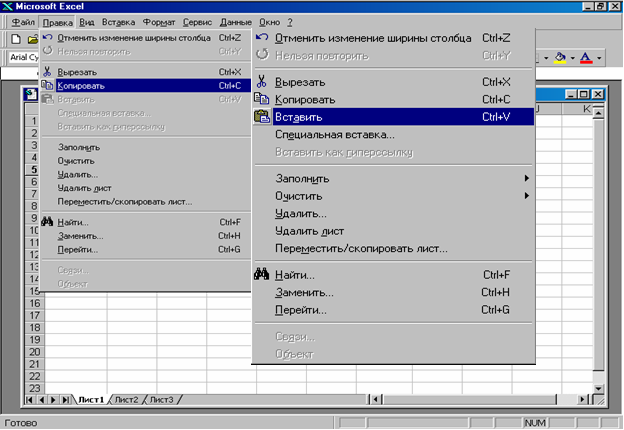Choose Перейти... in the smaller menu
This screenshot has width=624, height=430.
click(146, 249)
